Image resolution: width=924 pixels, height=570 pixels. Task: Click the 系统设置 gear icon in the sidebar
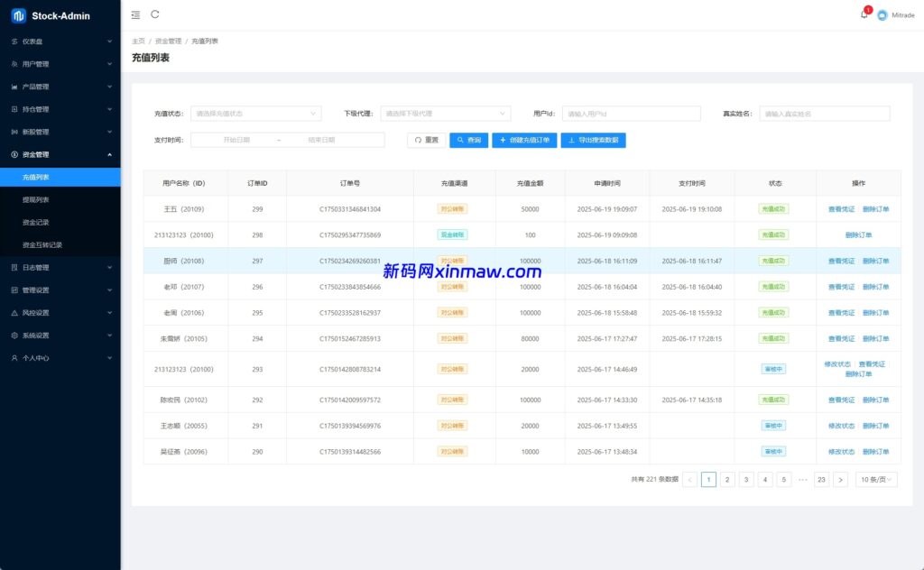14,336
